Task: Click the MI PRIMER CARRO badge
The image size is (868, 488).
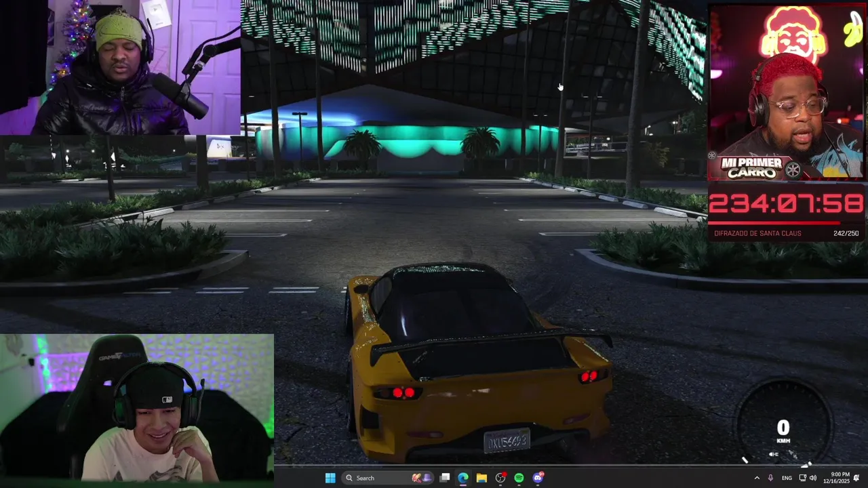Action: pos(752,167)
